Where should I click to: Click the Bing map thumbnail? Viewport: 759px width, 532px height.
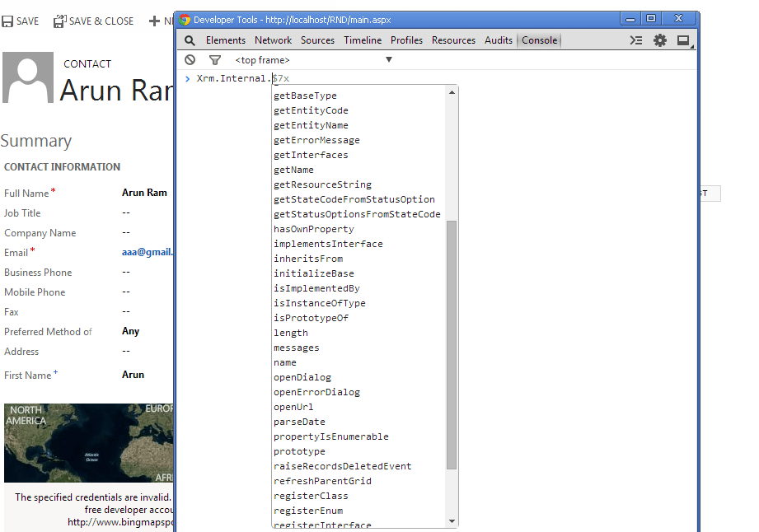pos(88,443)
